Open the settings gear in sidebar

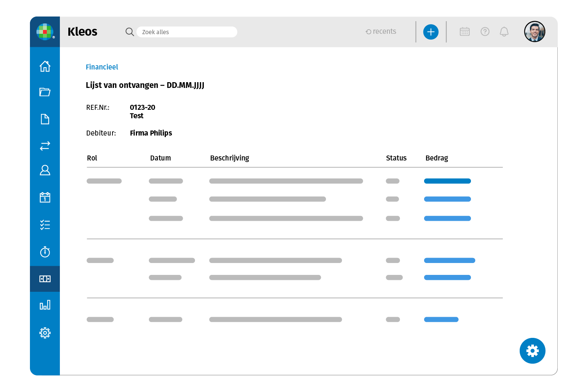coord(45,332)
